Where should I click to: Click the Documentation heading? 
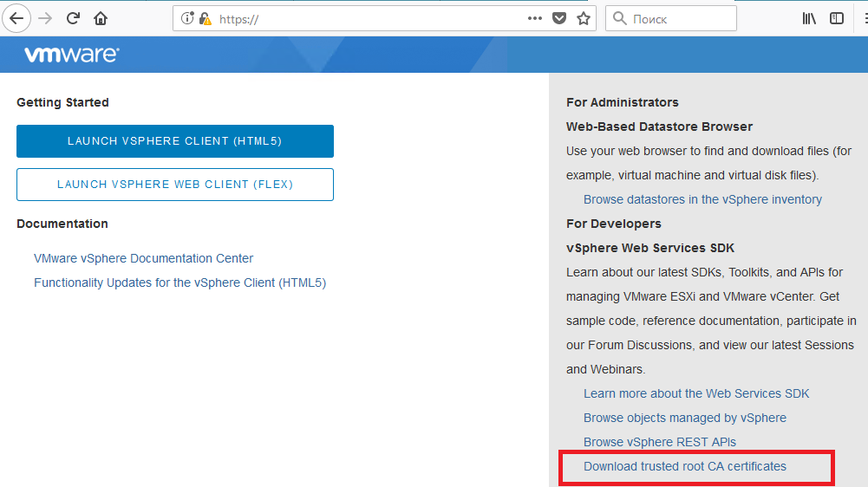point(62,224)
